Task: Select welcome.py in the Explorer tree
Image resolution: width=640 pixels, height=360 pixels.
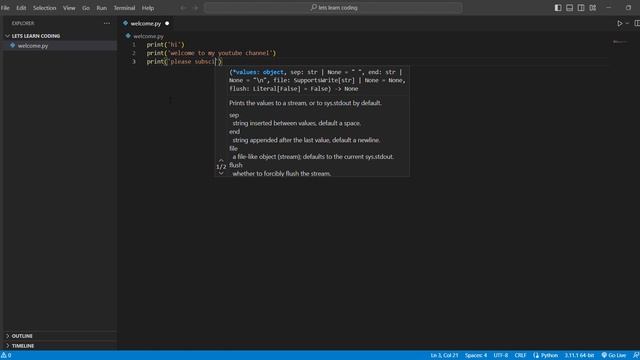Action: [x=60, y=46]
